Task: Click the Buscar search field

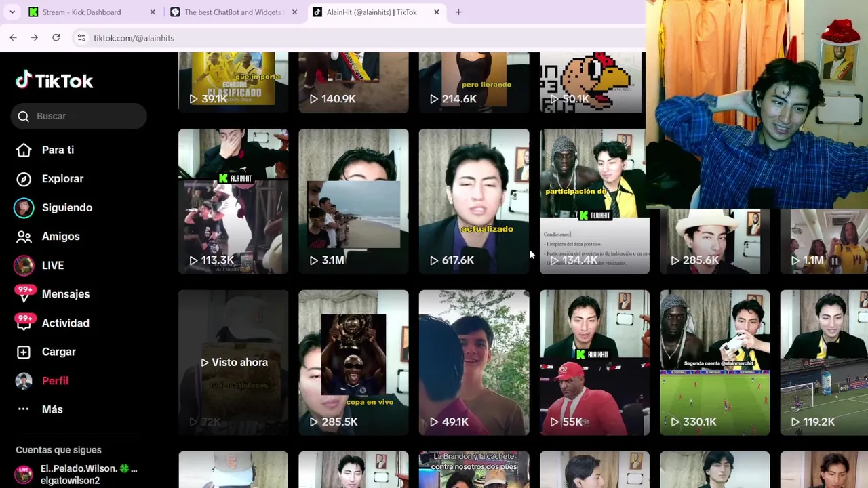Action: [x=79, y=116]
